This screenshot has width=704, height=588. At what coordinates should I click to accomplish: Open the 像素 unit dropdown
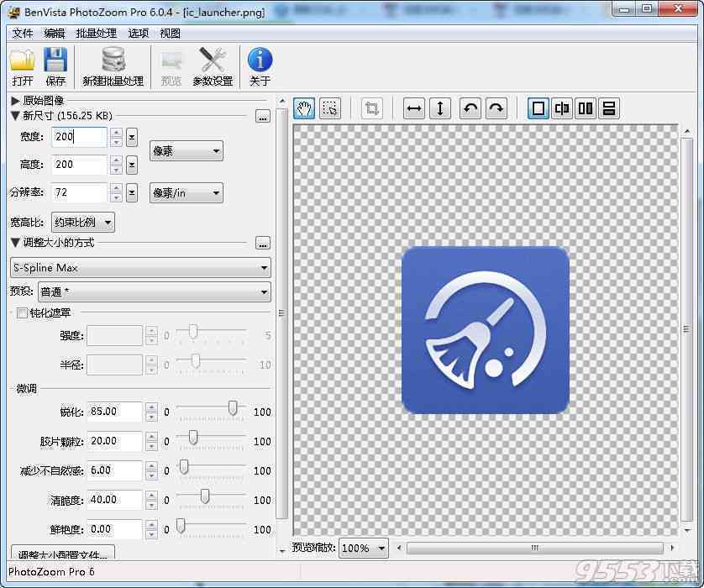(x=187, y=151)
